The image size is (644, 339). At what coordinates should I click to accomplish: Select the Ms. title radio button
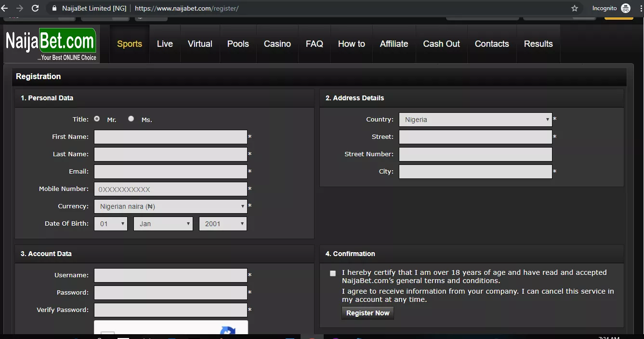coord(131,119)
